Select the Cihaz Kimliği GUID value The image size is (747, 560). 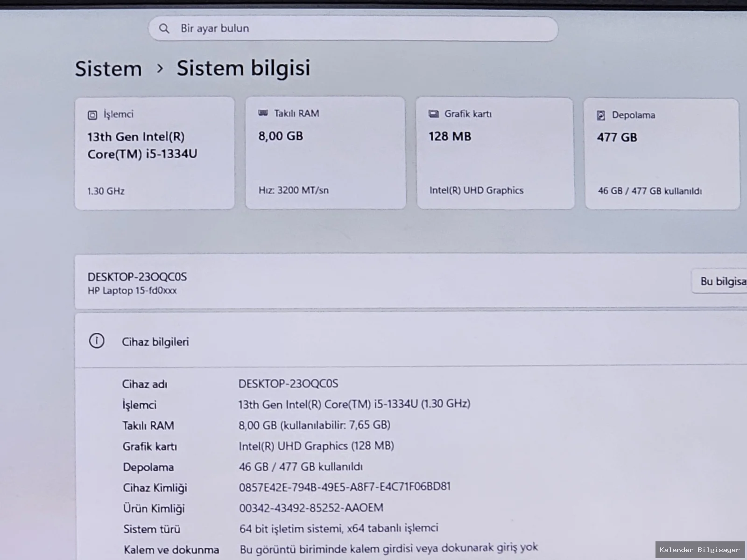click(345, 487)
